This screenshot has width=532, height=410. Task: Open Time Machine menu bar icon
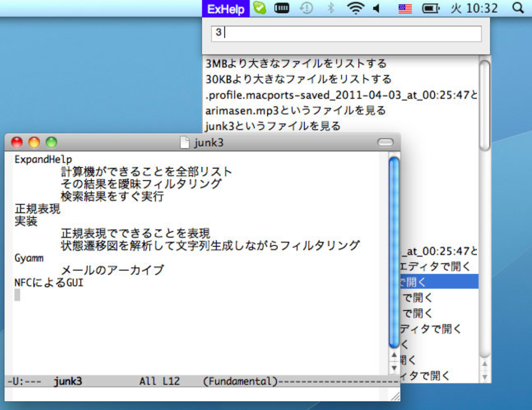(306, 8)
